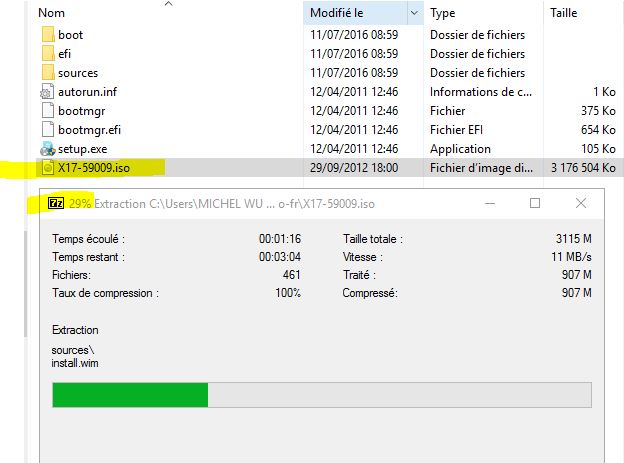The image size is (624, 463).
Task: Click the Temps écoulé value 00:01:16
Action: [x=280, y=238]
